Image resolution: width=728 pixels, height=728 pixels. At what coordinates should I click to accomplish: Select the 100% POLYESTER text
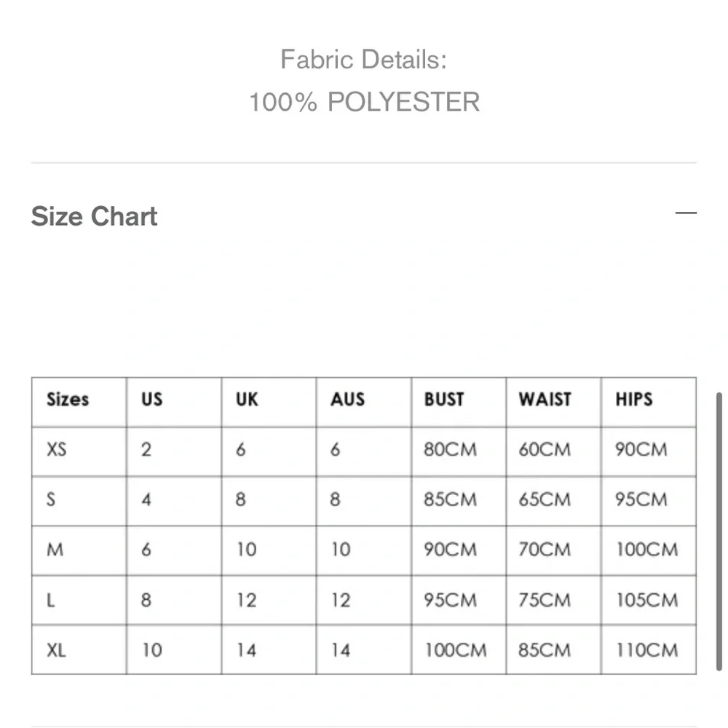(364, 102)
